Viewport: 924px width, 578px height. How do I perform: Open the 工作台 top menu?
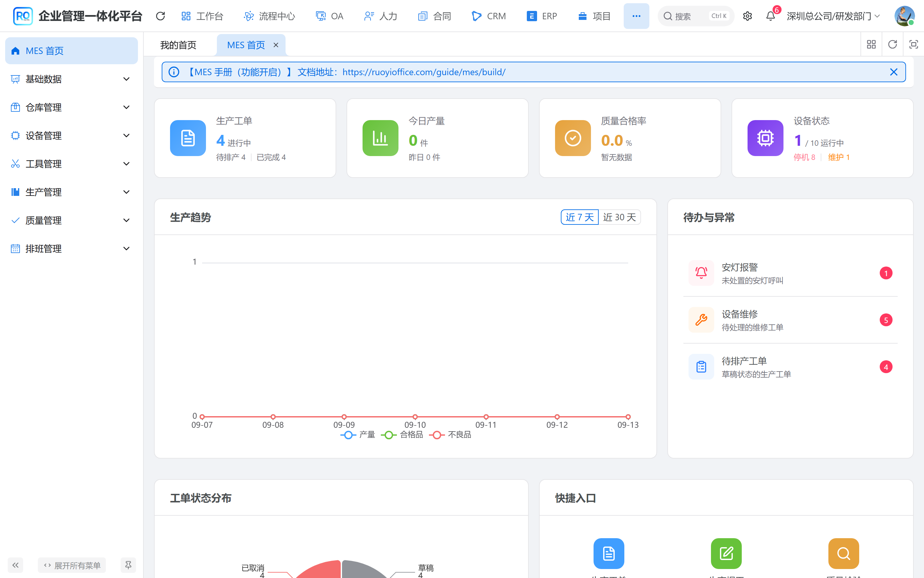(x=202, y=16)
